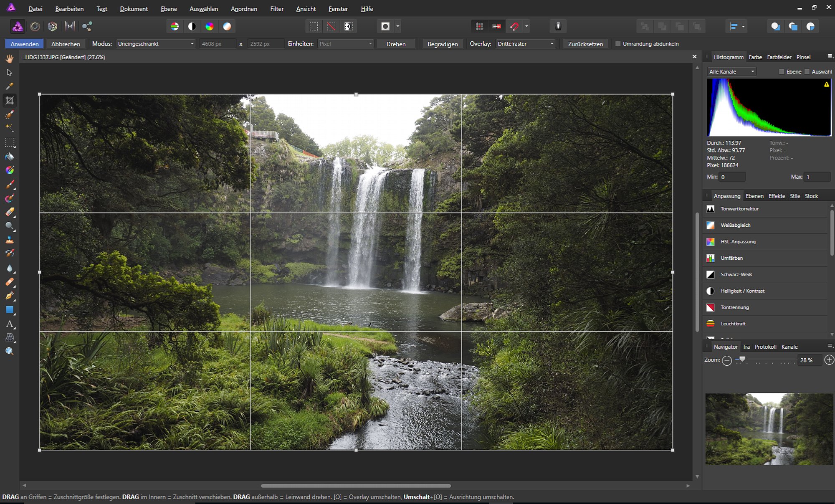Open the Liquify Persona icon
835x504 pixels.
(x=35, y=27)
